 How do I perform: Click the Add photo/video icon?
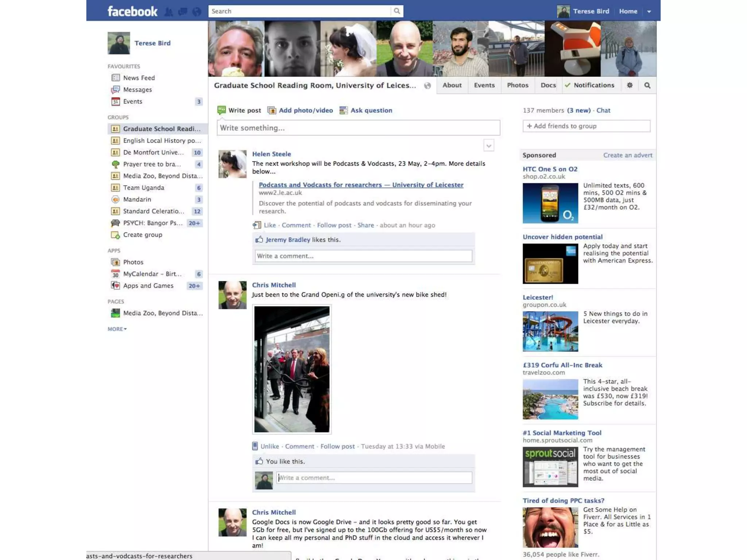click(272, 110)
